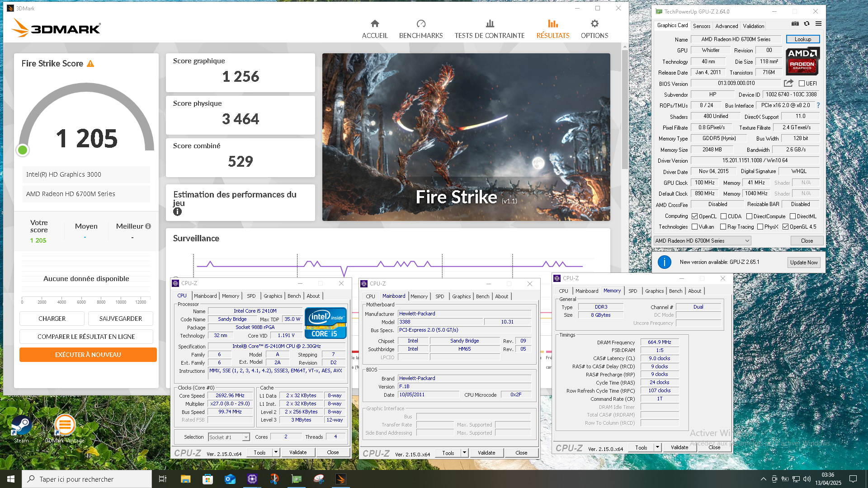
Task: Click Update Now in GPU-Z notification
Action: (x=803, y=263)
